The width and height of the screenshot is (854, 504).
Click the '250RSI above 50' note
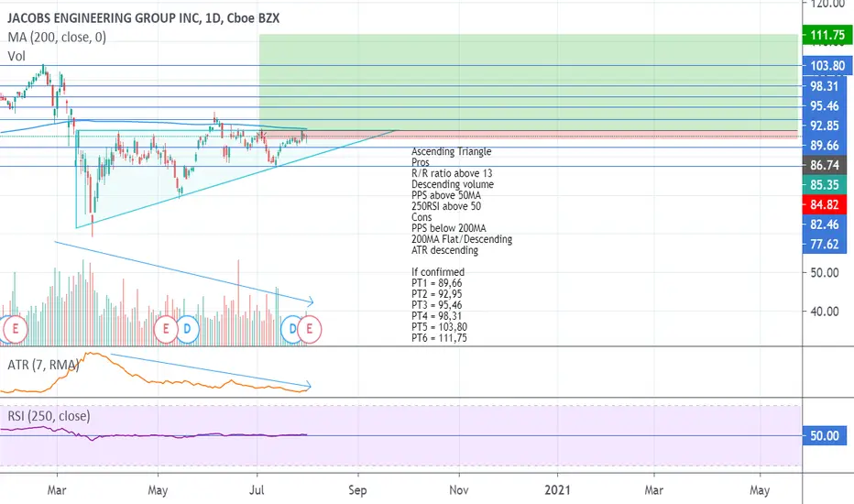446,206
